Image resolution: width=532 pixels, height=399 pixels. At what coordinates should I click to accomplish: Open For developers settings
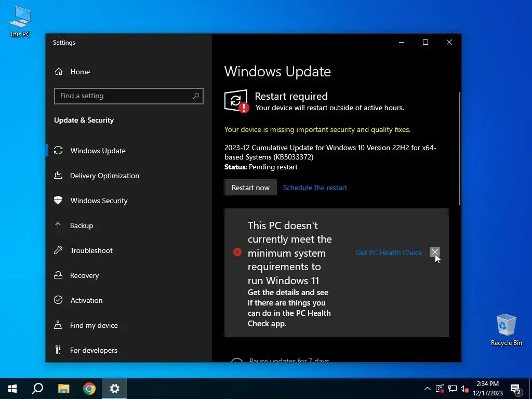tap(94, 350)
